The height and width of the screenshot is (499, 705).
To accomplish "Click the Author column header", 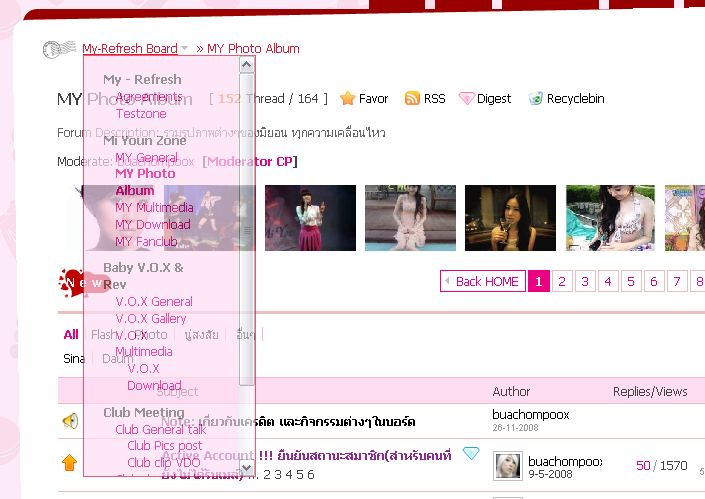I will click(511, 392).
